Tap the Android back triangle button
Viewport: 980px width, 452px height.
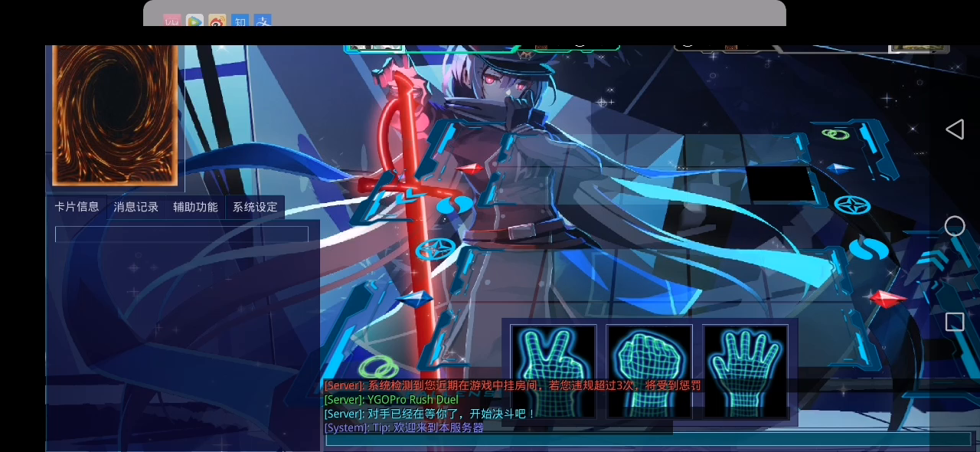(955, 129)
